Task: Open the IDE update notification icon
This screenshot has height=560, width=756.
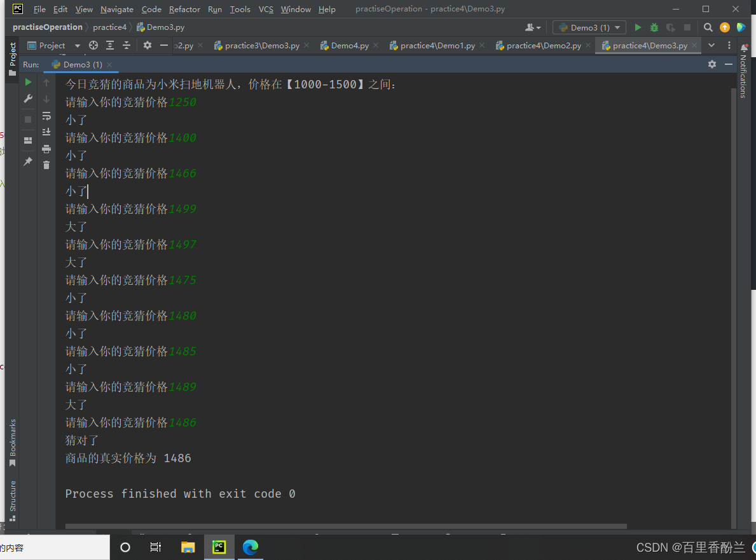Action: click(725, 27)
